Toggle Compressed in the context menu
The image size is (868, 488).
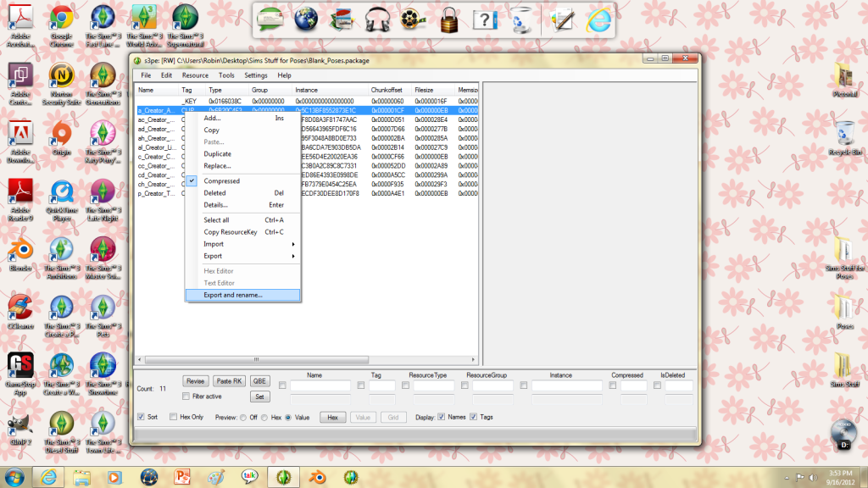[x=243, y=181]
